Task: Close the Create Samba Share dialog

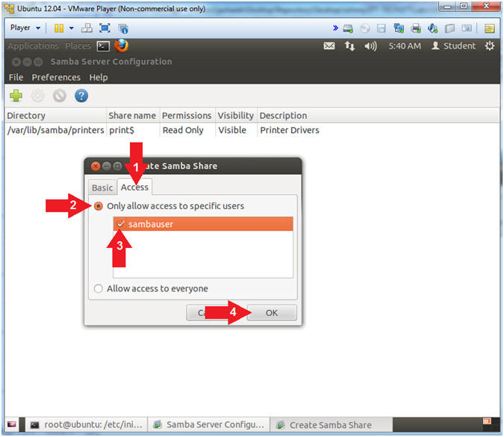Action: (x=96, y=167)
